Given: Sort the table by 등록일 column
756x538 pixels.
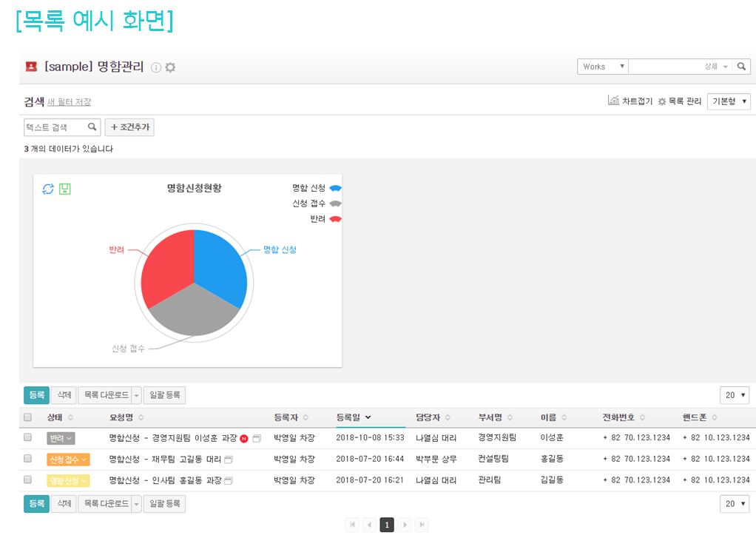Looking at the screenshot, I should [x=354, y=417].
